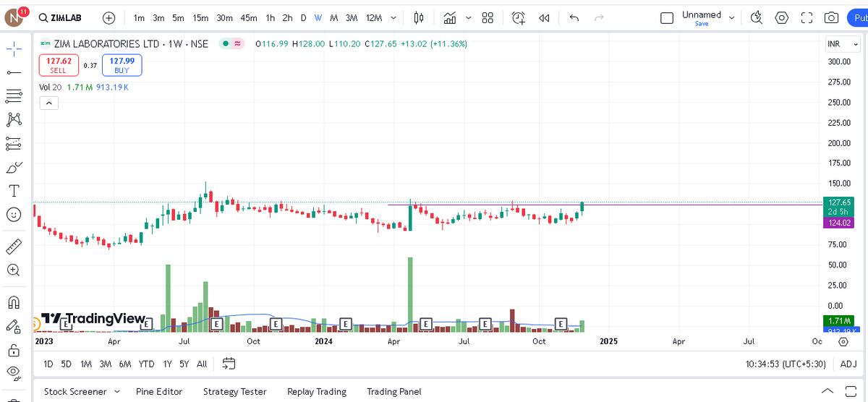Open the forecasting and measurement position tools
Screen dimensions: 868x402
(x=14, y=143)
